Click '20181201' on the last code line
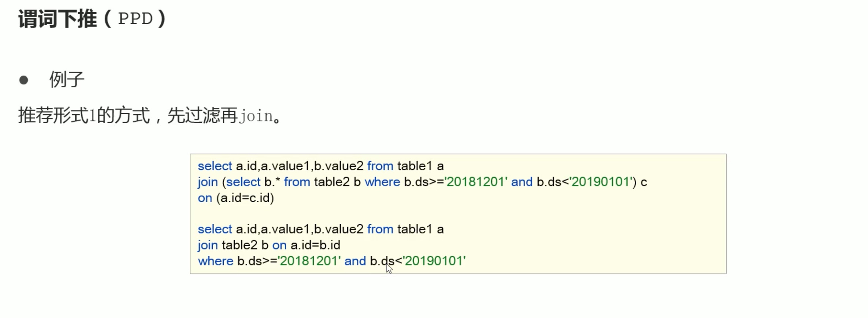868x318 pixels. (309, 261)
